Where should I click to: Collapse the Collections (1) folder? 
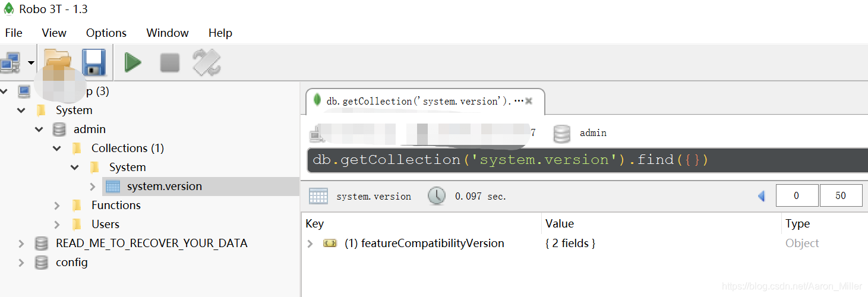(x=57, y=148)
